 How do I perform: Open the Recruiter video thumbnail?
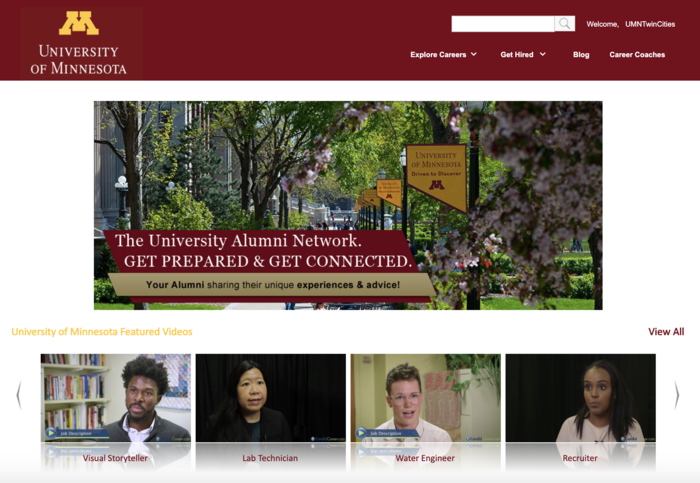[580, 398]
